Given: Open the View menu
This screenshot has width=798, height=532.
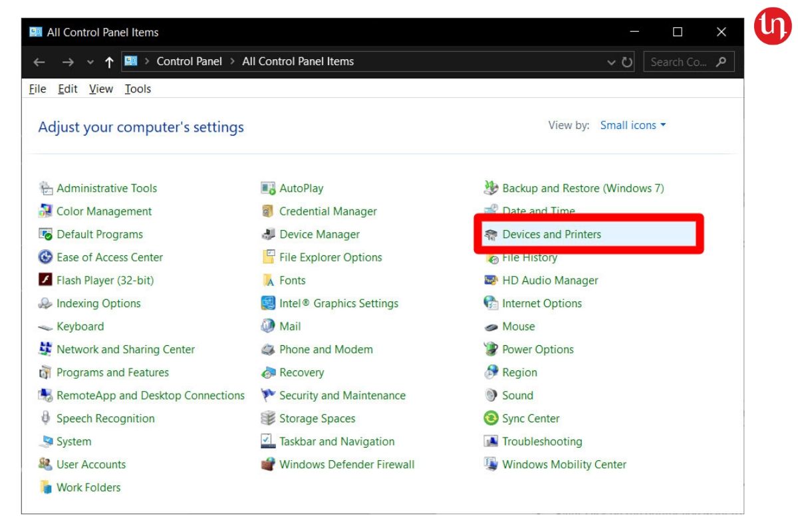Looking at the screenshot, I should 101,88.
